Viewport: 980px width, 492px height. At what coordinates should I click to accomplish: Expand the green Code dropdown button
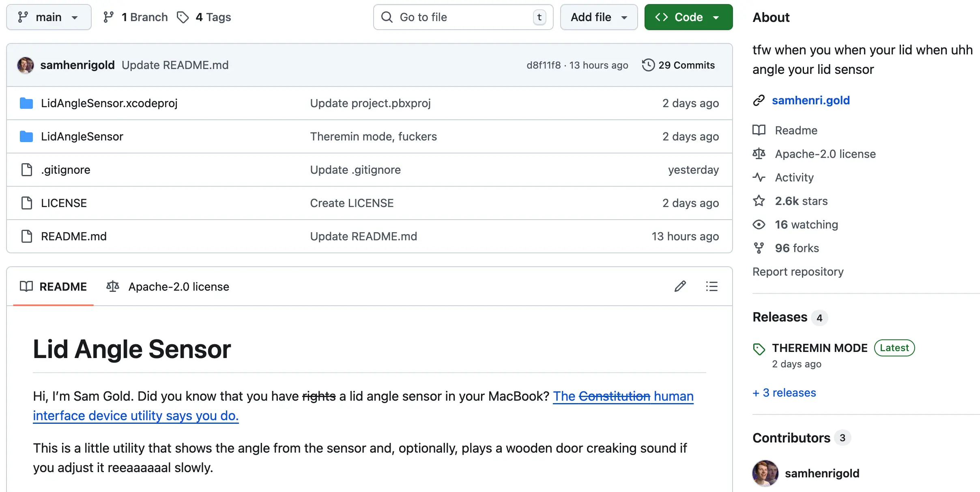pos(688,17)
